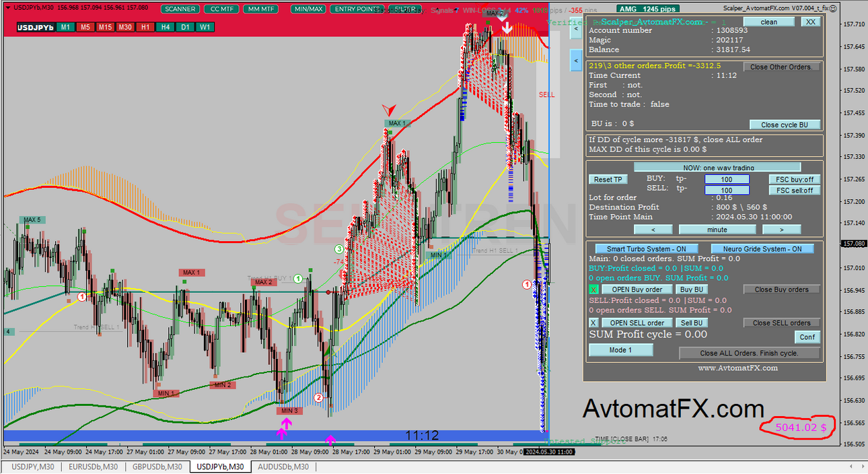Switch the Mode 1 button
868x474 pixels.
[x=620, y=350]
